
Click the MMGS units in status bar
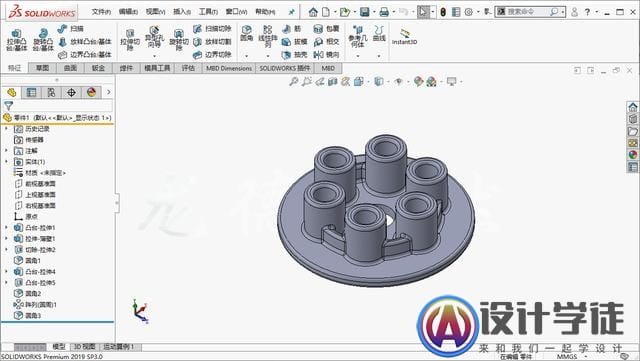tap(567, 357)
